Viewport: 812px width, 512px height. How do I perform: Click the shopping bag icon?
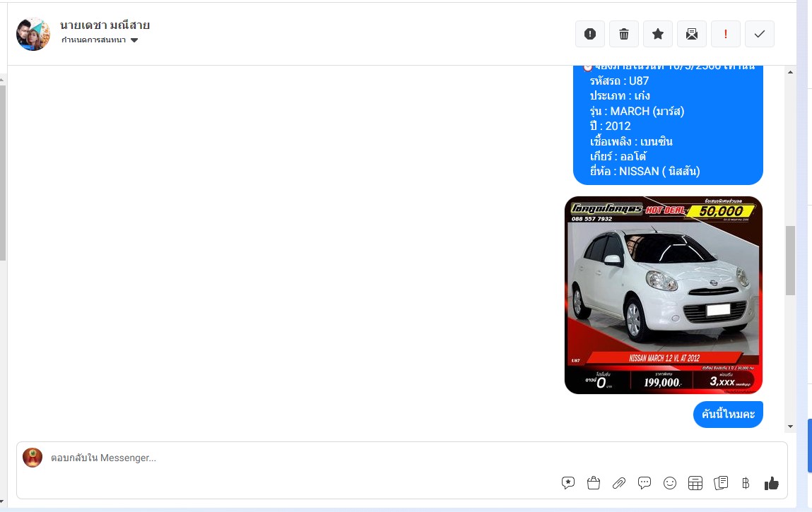pyautogui.click(x=594, y=483)
